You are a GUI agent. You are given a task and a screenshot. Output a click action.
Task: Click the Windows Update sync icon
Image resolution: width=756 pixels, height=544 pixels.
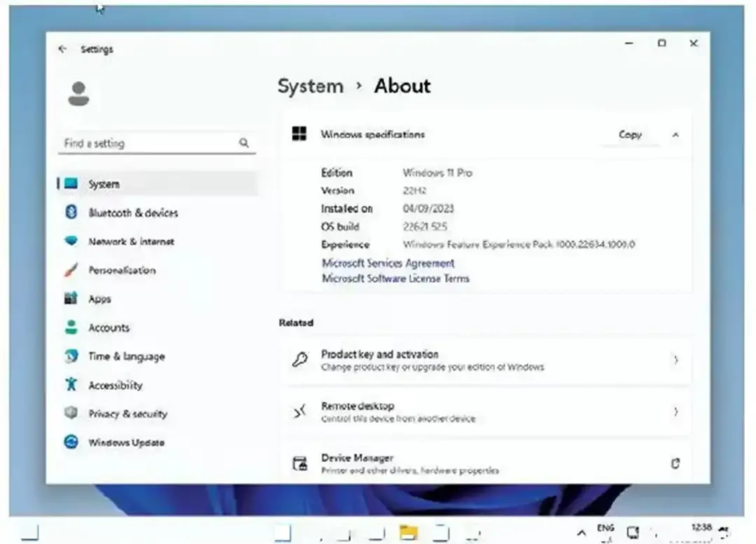pyautogui.click(x=71, y=442)
